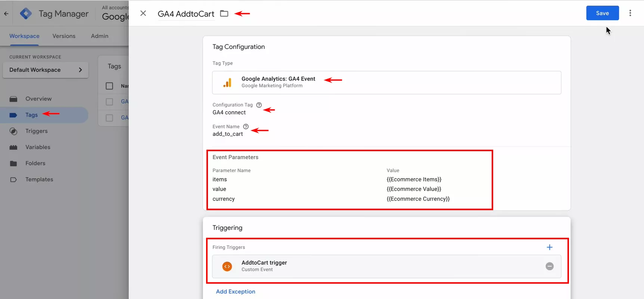Toggle the first tag row checkbox
This screenshot has width=644, height=299.
pyautogui.click(x=109, y=102)
